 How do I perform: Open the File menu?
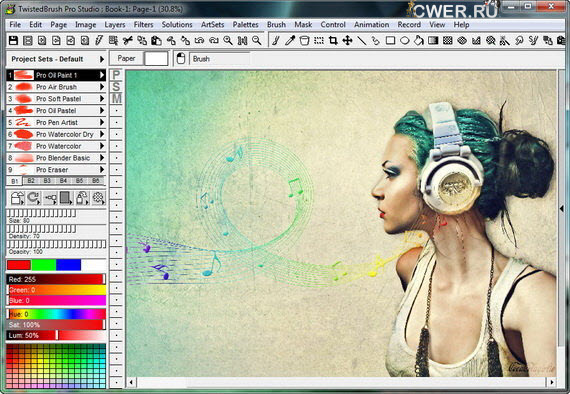pos(15,25)
